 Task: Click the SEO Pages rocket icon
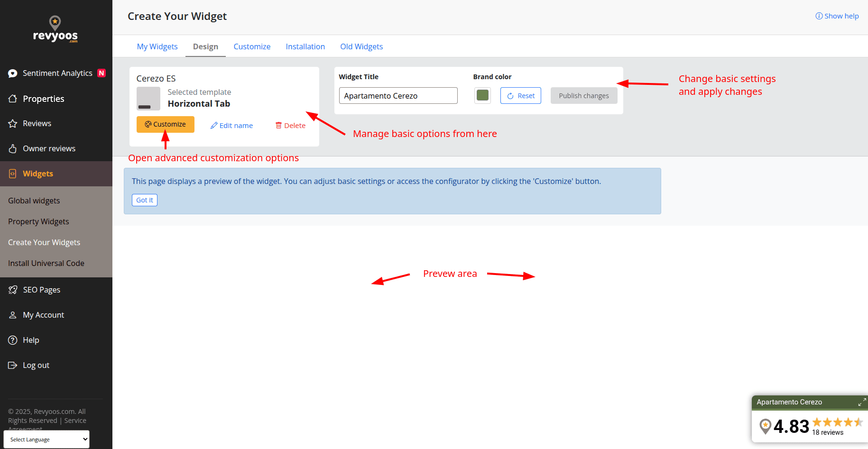coord(13,290)
